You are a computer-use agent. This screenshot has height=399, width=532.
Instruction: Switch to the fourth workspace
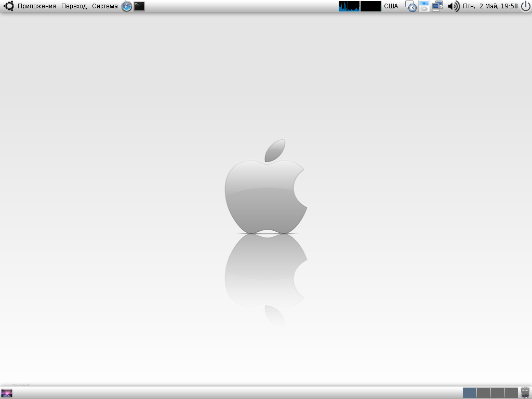tap(511, 393)
